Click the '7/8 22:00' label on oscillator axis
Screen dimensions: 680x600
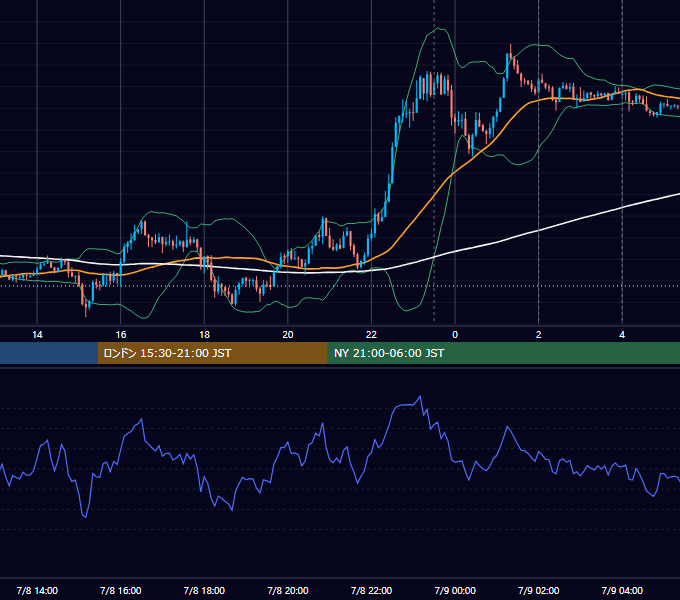pos(371,590)
